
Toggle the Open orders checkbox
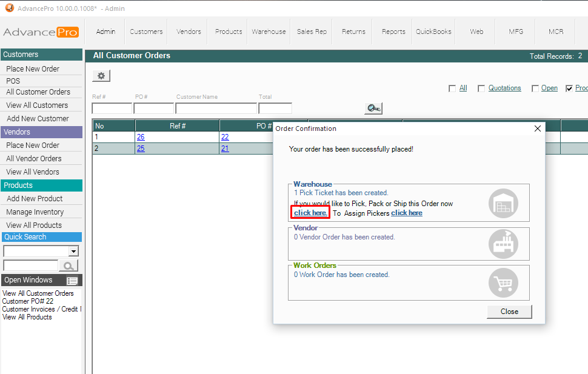click(535, 88)
